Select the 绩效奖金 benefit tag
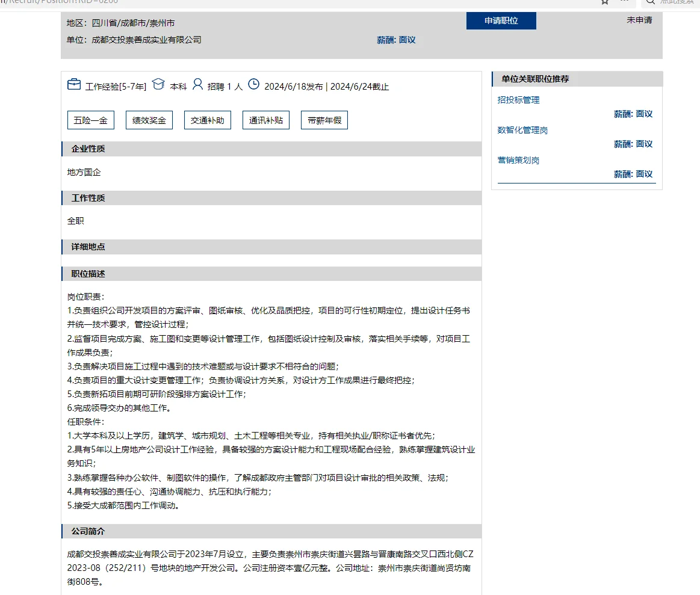This screenshot has height=595, width=700. [149, 120]
